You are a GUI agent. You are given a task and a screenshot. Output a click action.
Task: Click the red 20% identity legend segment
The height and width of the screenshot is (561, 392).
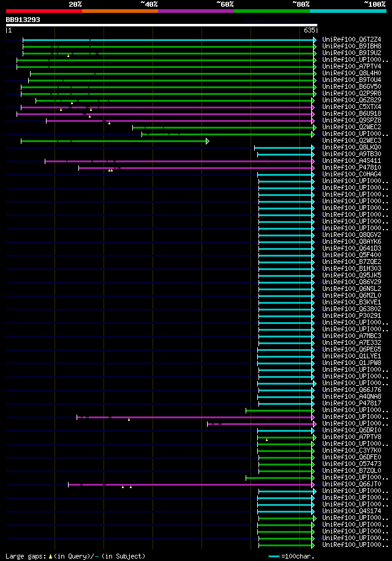[x=44, y=11]
